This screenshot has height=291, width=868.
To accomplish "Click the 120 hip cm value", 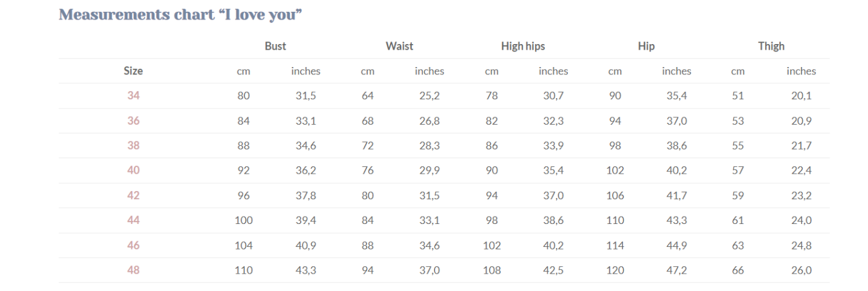I will [x=615, y=270].
